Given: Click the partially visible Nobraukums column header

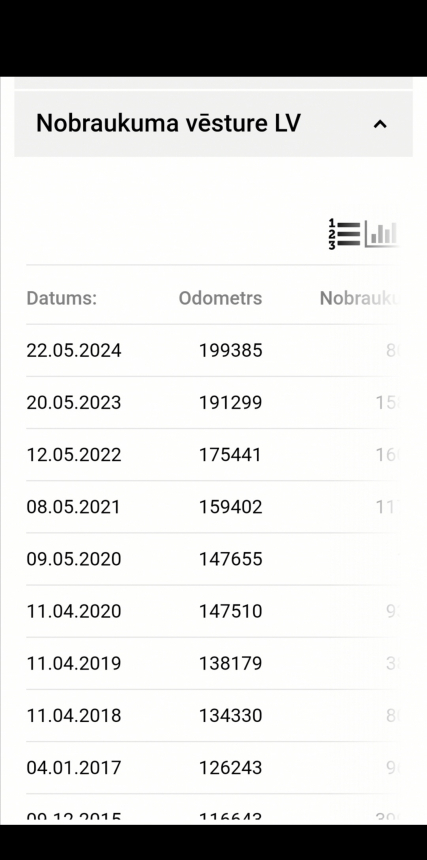Looking at the screenshot, I should pos(359,298).
